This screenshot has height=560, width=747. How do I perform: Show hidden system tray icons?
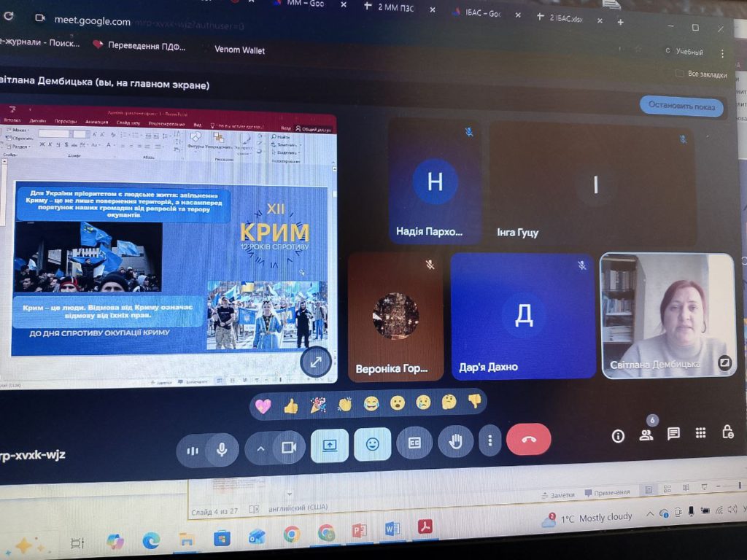[x=650, y=516]
